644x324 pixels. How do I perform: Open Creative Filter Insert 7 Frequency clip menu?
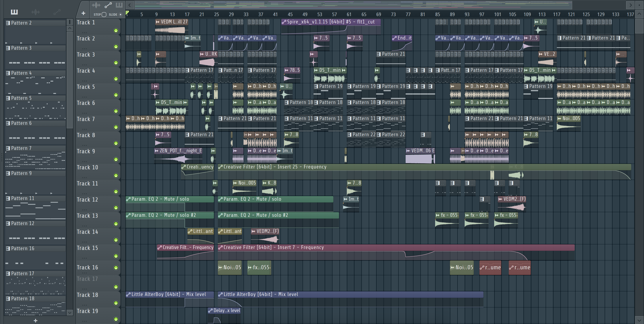pyautogui.click(x=220, y=248)
